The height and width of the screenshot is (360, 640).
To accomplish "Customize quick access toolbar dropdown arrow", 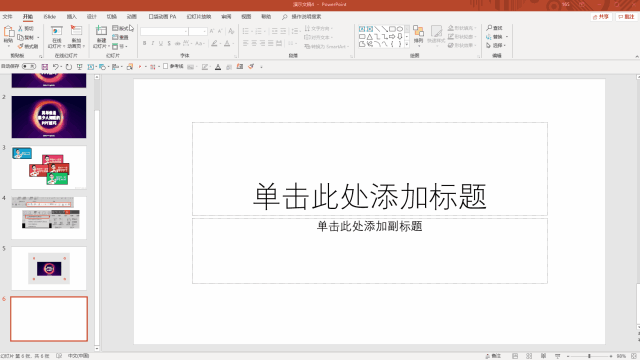I will tap(261, 67).
